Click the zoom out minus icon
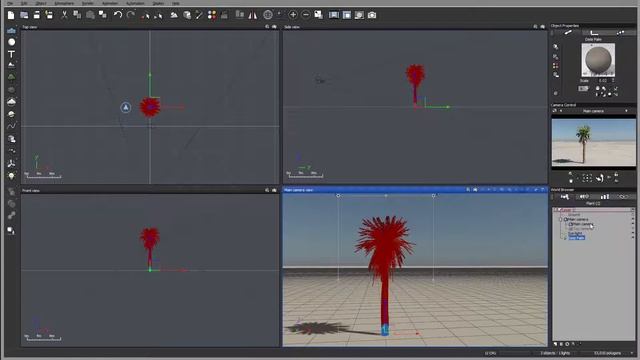 [306, 15]
